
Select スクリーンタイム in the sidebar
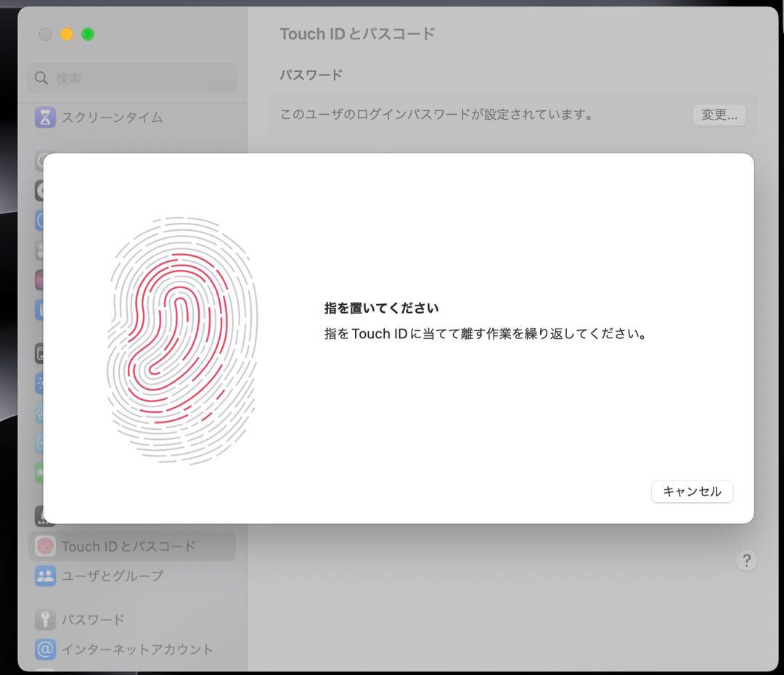point(112,117)
